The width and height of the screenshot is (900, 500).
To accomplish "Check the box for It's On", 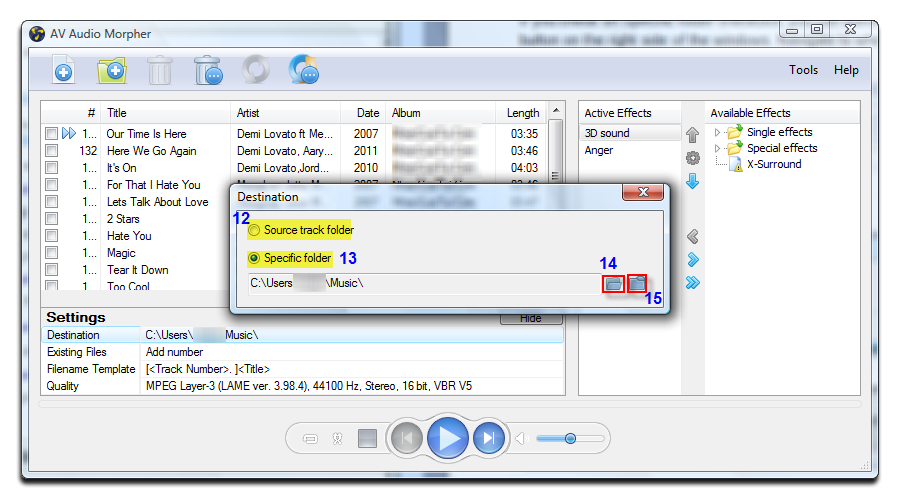I will point(52,168).
